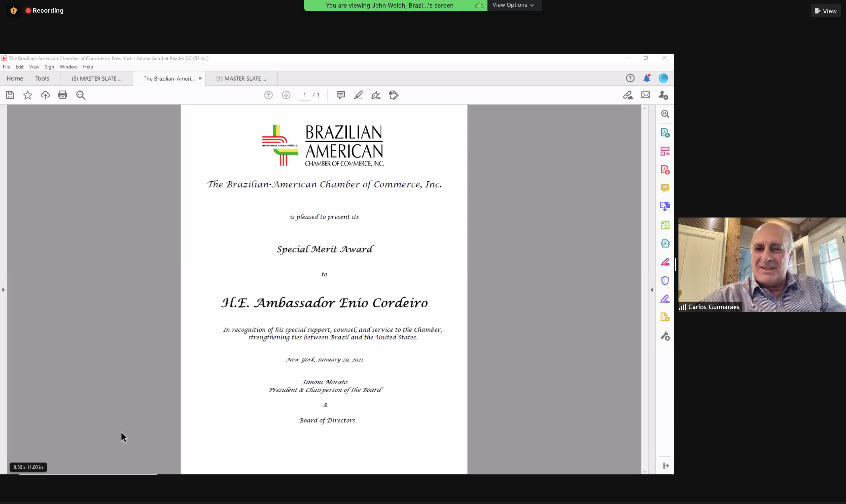Open Protect shield tool in sidebar

click(x=665, y=280)
